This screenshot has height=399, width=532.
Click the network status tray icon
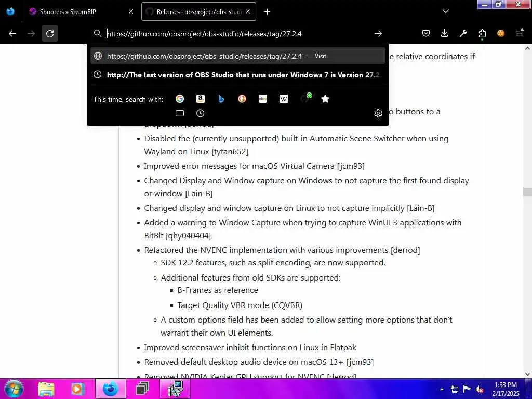point(454,389)
